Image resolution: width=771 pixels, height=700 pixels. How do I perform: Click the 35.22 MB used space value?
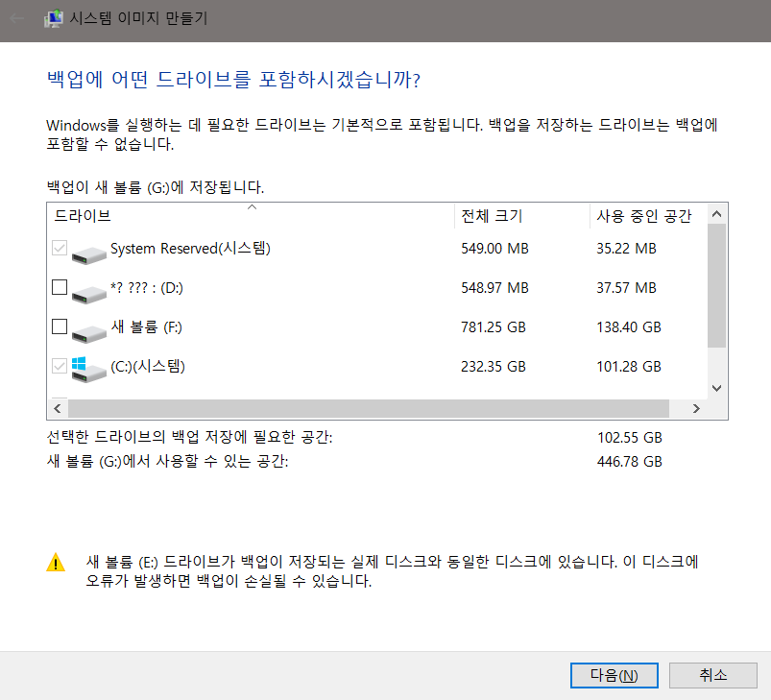[x=626, y=249]
